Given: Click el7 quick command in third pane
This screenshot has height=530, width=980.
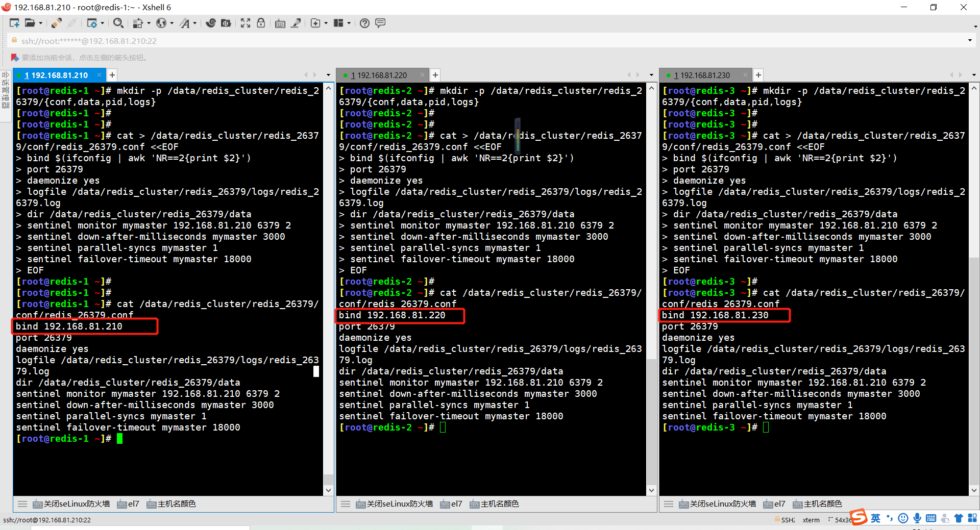Looking at the screenshot, I should point(774,504).
